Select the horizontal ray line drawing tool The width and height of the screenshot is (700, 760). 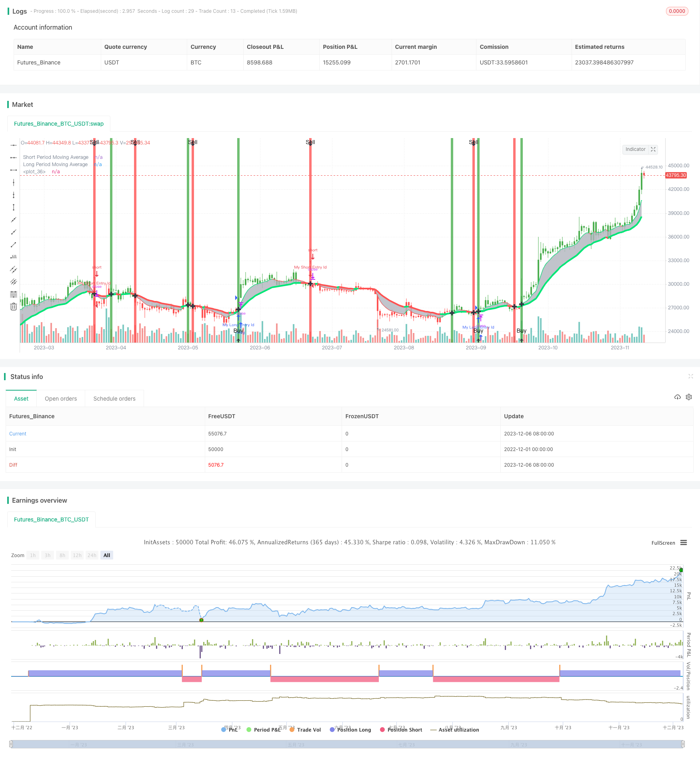coord(14,145)
